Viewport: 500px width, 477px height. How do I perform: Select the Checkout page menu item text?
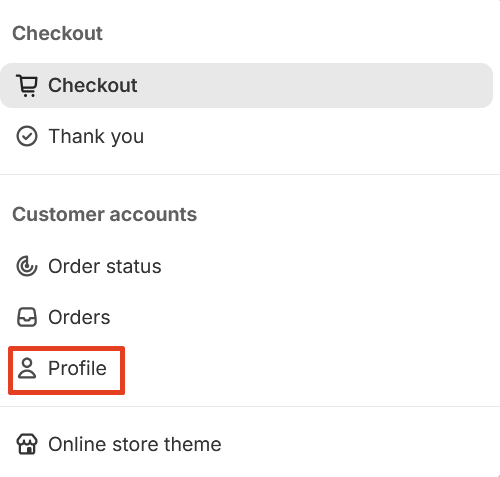tap(93, 85)
